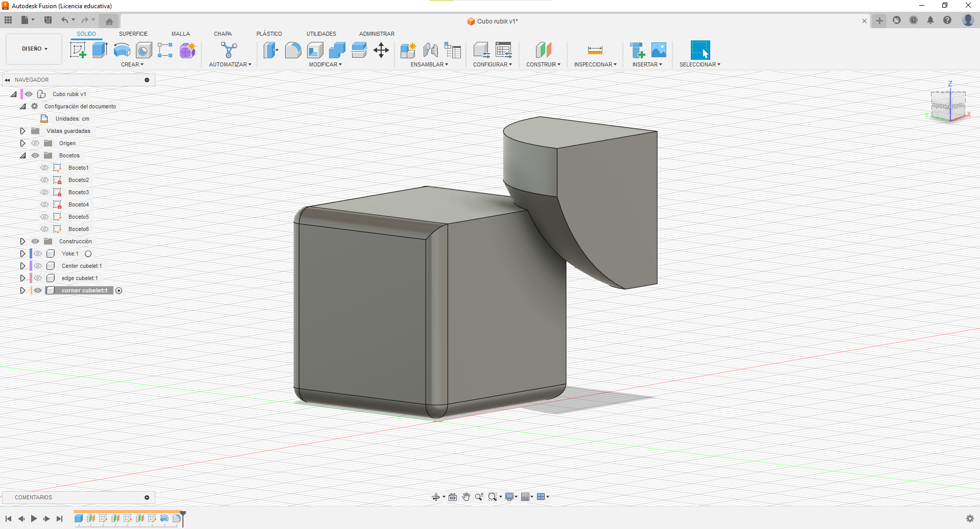
Task: Activate the Measure ruler tool
Action: click(x=595, y=50)
